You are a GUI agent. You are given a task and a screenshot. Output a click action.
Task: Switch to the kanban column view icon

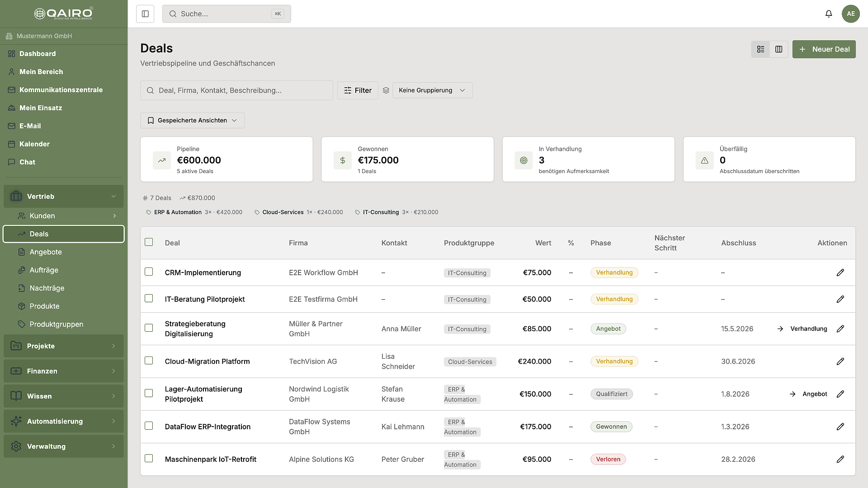(778, 49)
